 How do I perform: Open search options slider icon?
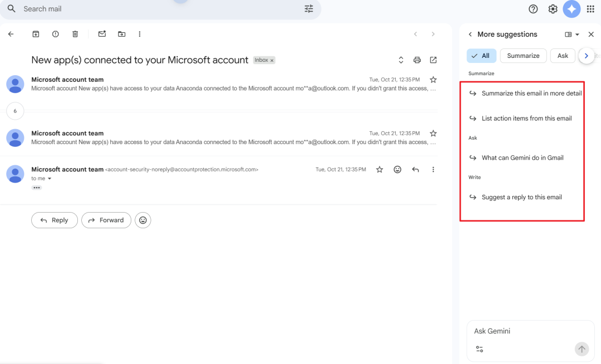click(x=309, y=9)
